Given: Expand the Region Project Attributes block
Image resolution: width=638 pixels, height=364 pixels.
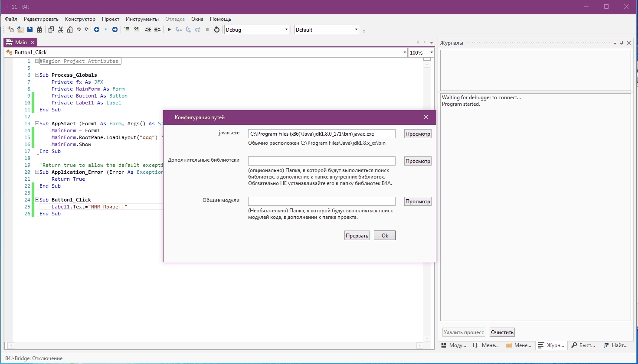Looking at the screenshot, I should (x=37, y=61).
